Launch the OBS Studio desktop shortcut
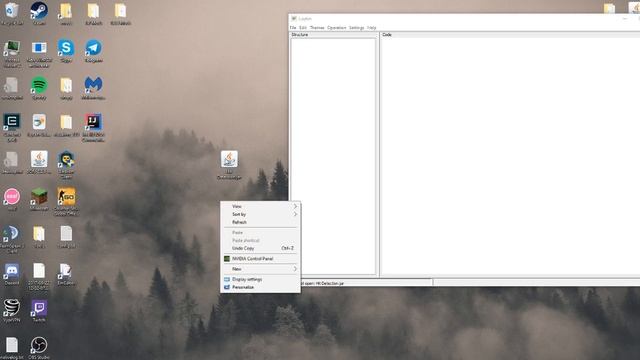640x360 pixels. click(x=39, y=346)
